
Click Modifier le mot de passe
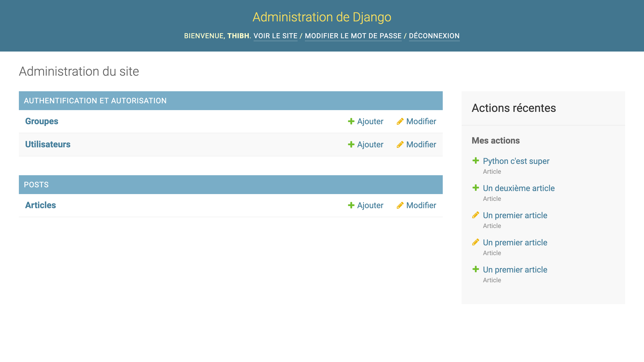[x=353, y=36]
